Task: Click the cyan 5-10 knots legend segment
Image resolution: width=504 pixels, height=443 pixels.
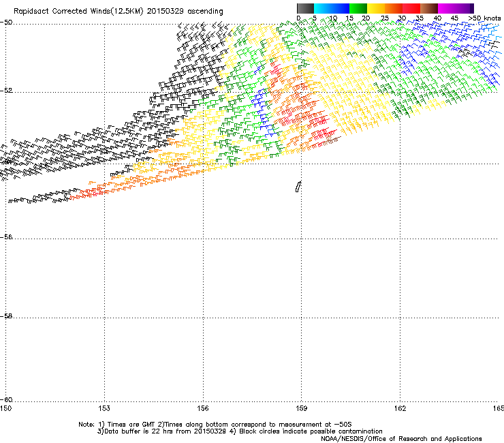Action: pyautogui.click(x=323, y=8)
